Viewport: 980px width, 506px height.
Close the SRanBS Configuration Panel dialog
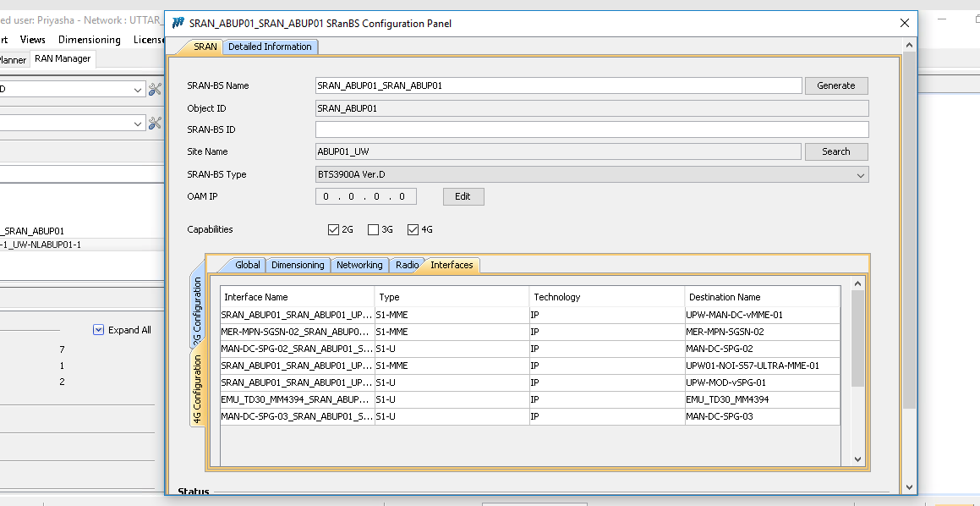(905, 23)
